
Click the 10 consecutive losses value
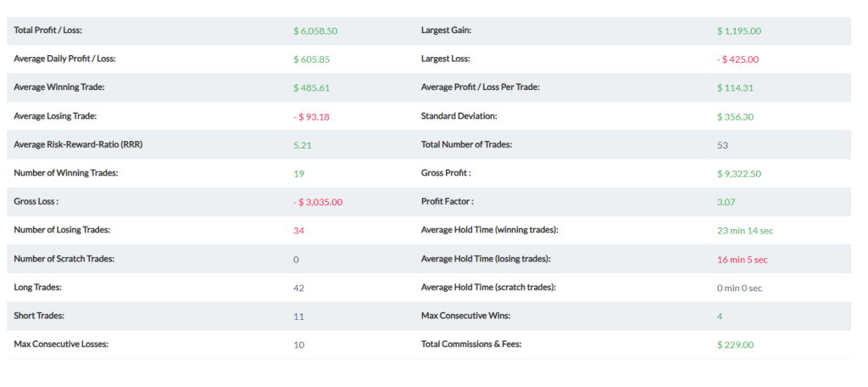299,345
